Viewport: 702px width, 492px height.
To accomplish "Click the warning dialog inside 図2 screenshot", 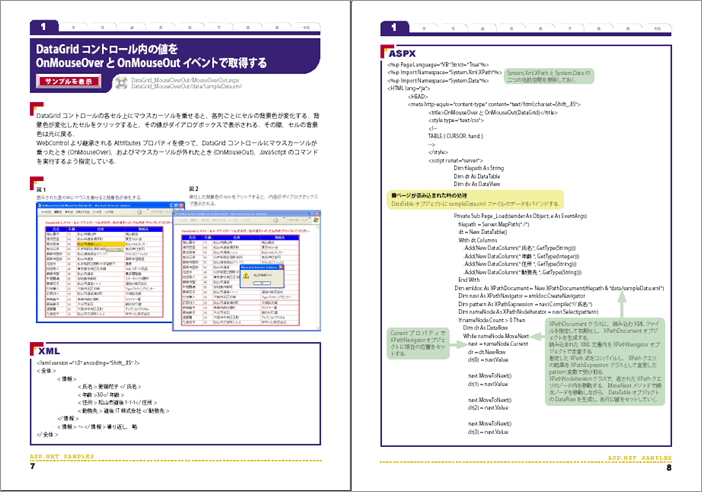I will click(x=262, y=276).
